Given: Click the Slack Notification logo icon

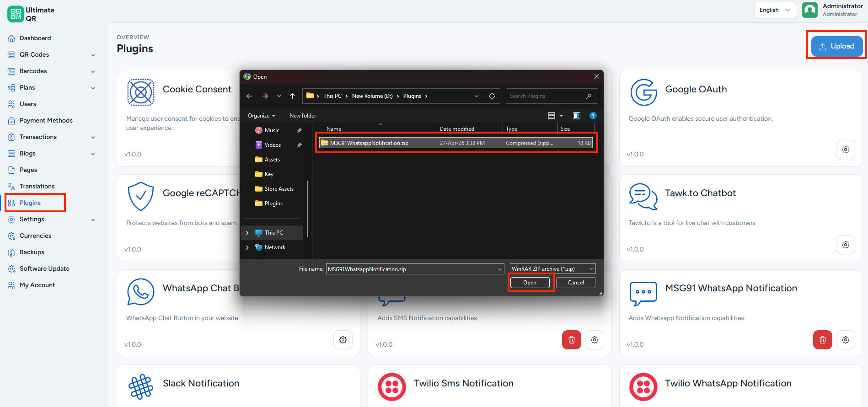Looking at the screenshot, I should (141, 387).
